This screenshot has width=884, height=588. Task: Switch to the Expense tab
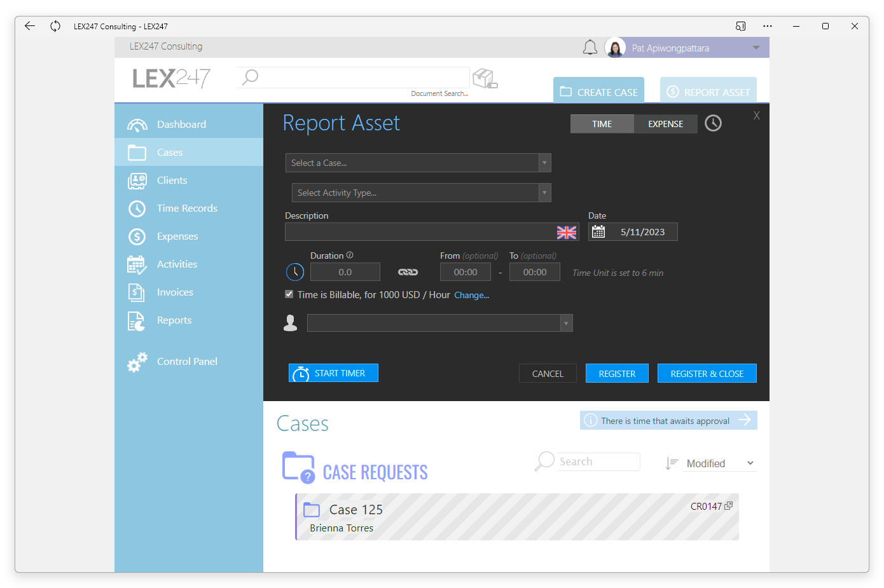[666, 124]
